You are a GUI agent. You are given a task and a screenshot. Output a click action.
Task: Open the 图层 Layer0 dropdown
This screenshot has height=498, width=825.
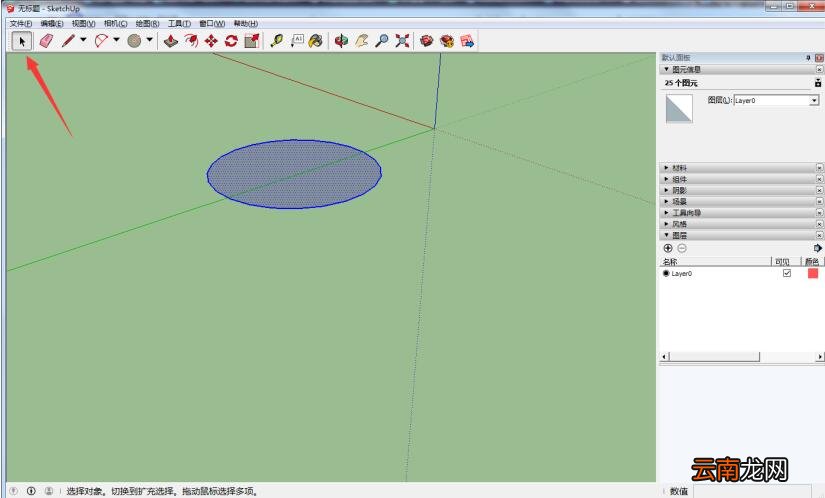coord(814,100)
